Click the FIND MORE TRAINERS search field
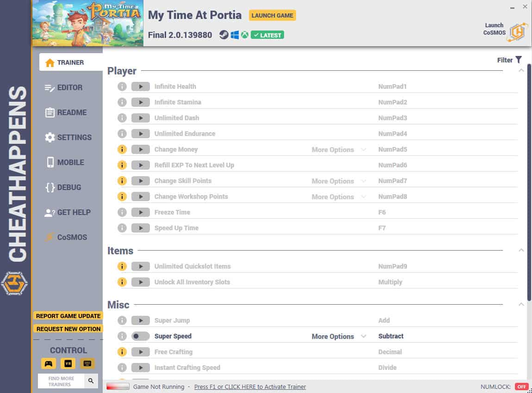Screen dimensions: 532x393 [62, 381]
